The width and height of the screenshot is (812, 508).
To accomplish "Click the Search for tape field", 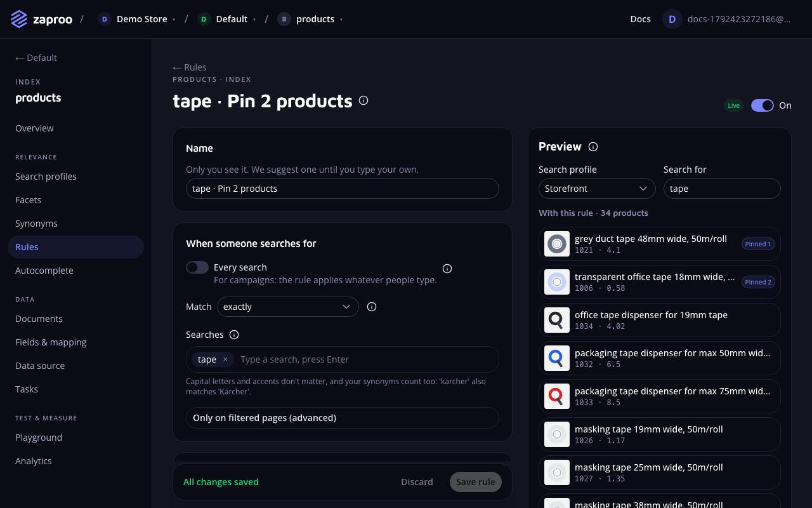I will [x=722, y=189].
